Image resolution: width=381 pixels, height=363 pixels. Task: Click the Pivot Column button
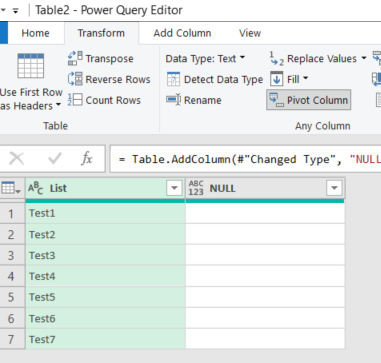(x=309, y=100)
